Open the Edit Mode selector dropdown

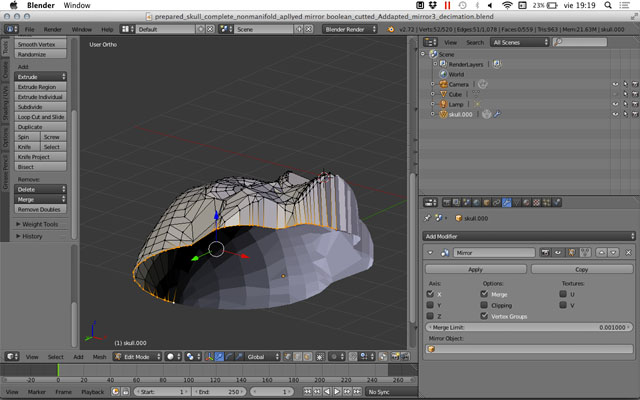tap(137, 357)
